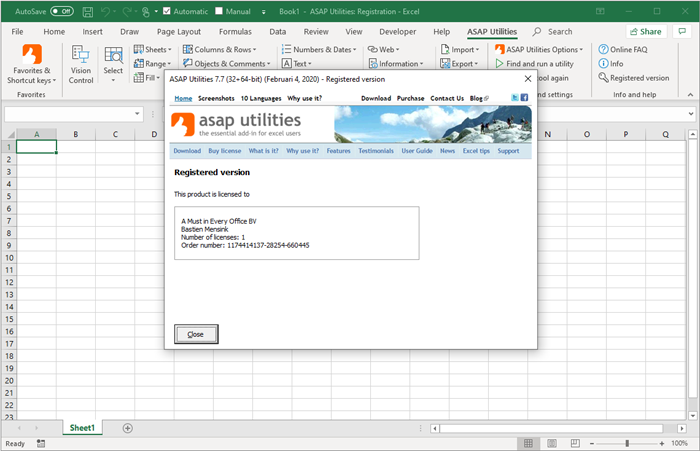700x451 pixels.
Task: Open Range utilities menu
Action: coord(152,64)
